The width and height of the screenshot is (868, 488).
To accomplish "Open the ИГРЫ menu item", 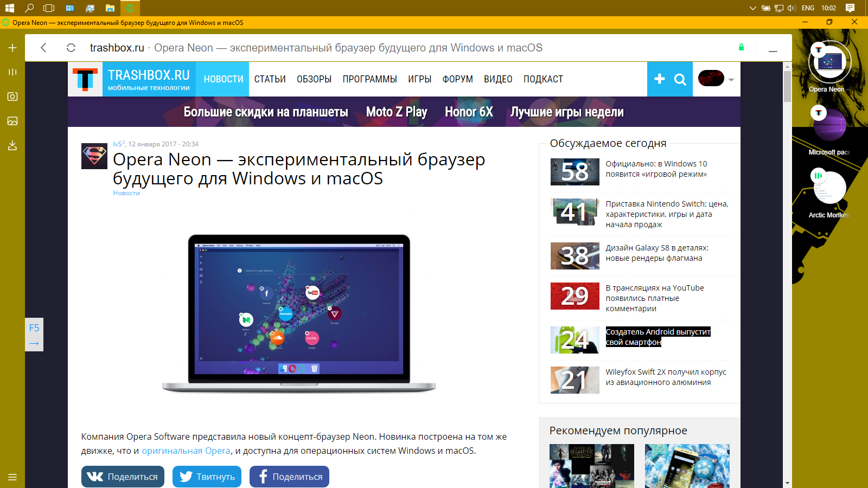I will pyautogui.click(x=420, y=79).
